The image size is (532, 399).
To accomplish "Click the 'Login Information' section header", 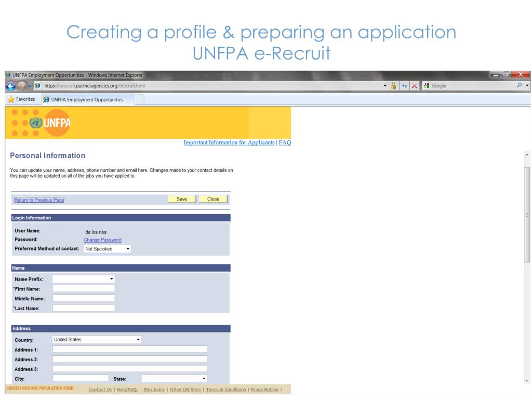I will [121, 218].
